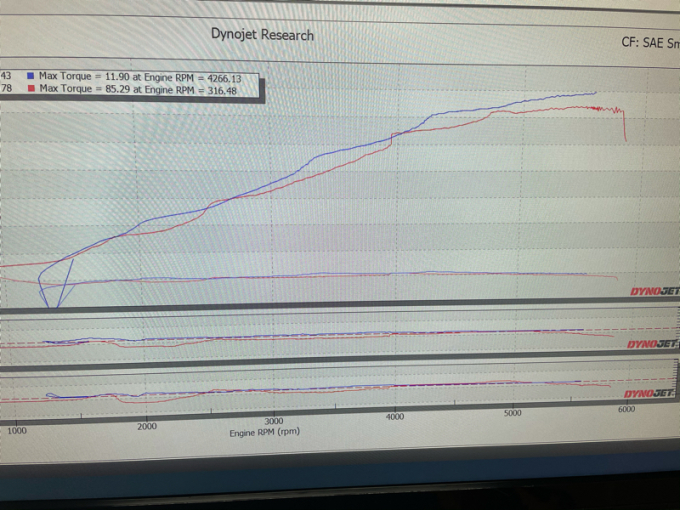Click the Dynojet logo in the bottom graph
This screenshot has width=680, height=510.
pyautogui.click(x=649, y=393)
